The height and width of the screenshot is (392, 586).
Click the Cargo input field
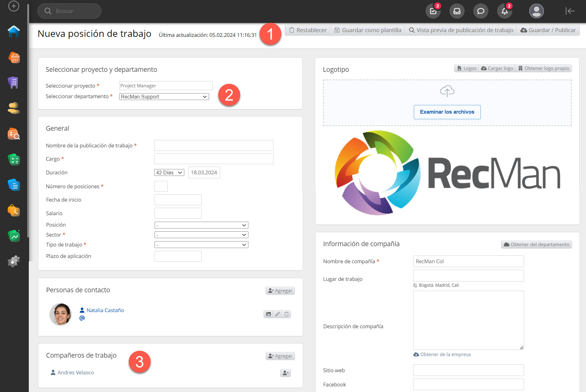tap(214, 159)
